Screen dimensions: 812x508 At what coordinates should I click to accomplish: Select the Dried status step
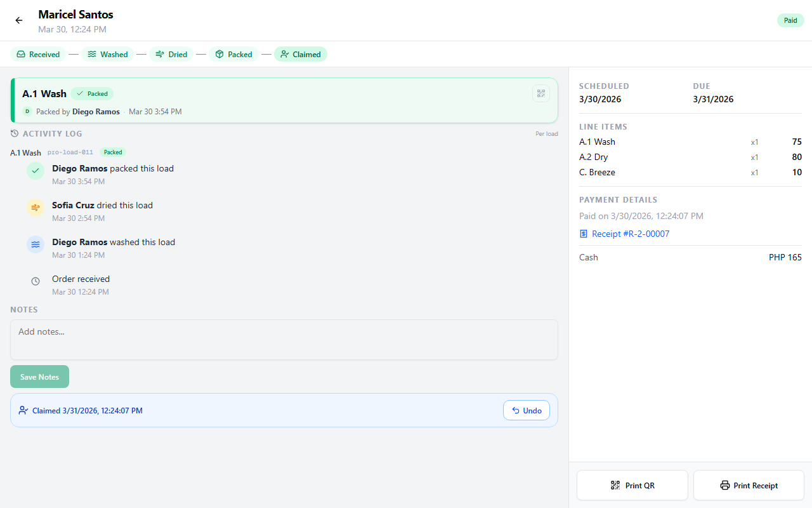point(171,55)
